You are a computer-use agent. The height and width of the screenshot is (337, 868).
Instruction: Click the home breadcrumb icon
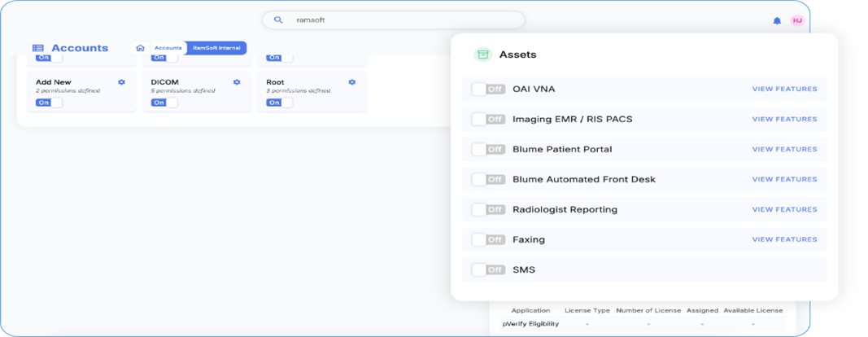tap(141, 48)
